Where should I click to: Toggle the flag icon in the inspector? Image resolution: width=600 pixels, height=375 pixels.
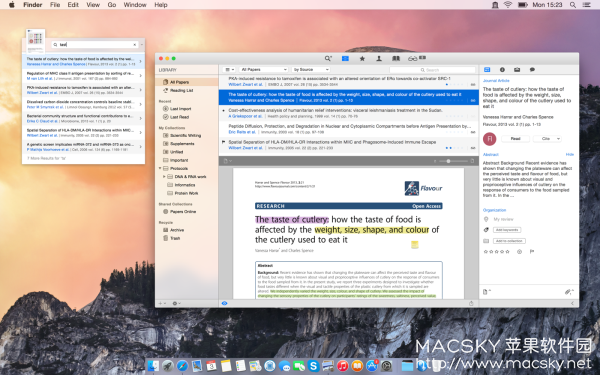(532, 252)
